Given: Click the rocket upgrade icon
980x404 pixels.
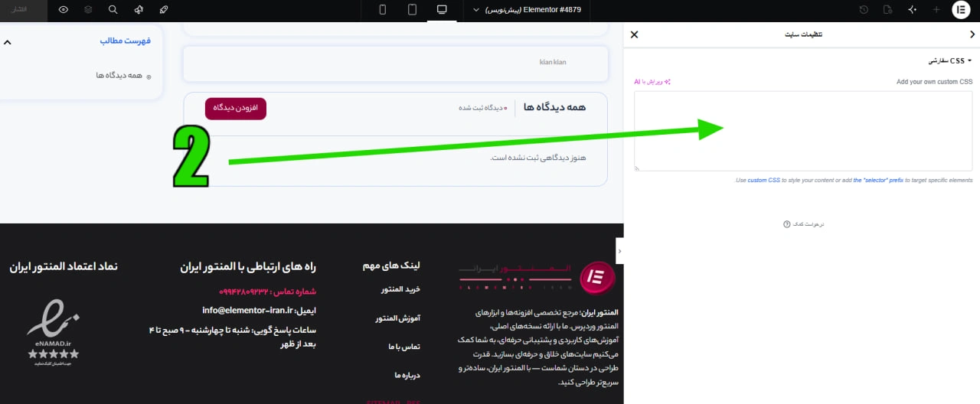Looking at the screenshot, I should pyautogui.click(x=164, y=10).
